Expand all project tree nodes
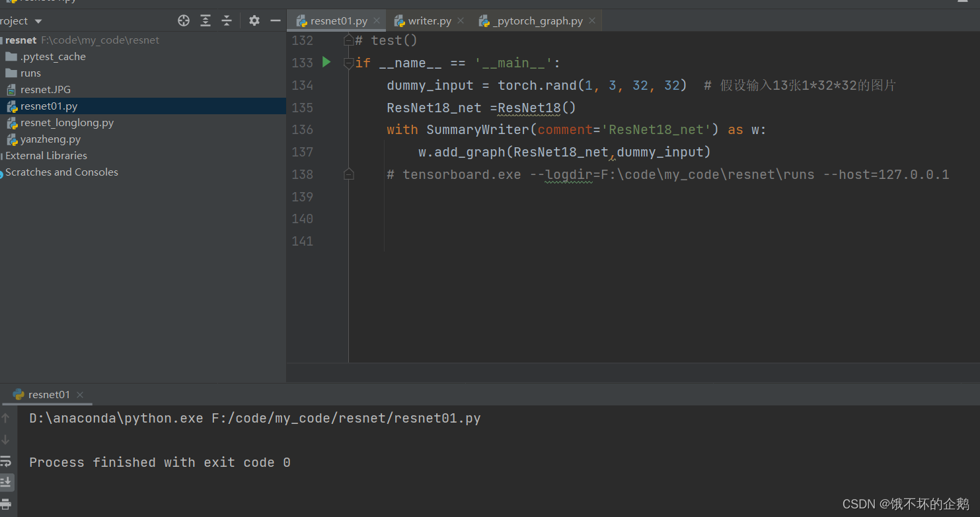The image size is (980, 517). point(206,20)
